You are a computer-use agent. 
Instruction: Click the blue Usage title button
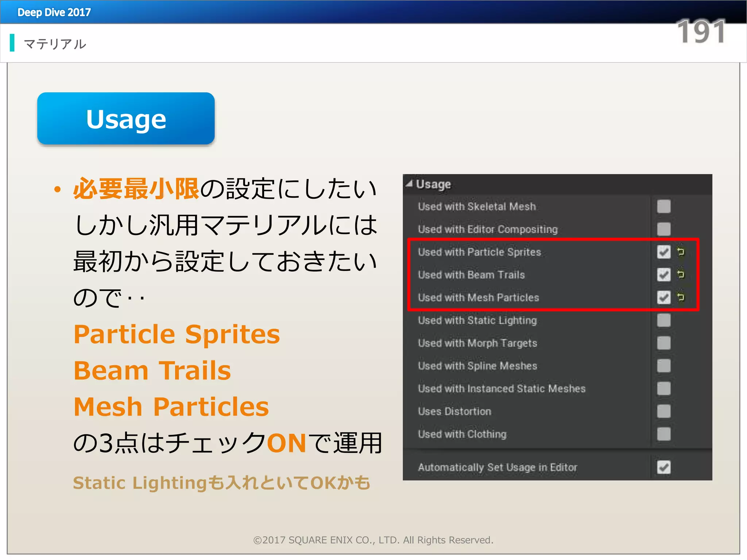[x=126, y=119]
